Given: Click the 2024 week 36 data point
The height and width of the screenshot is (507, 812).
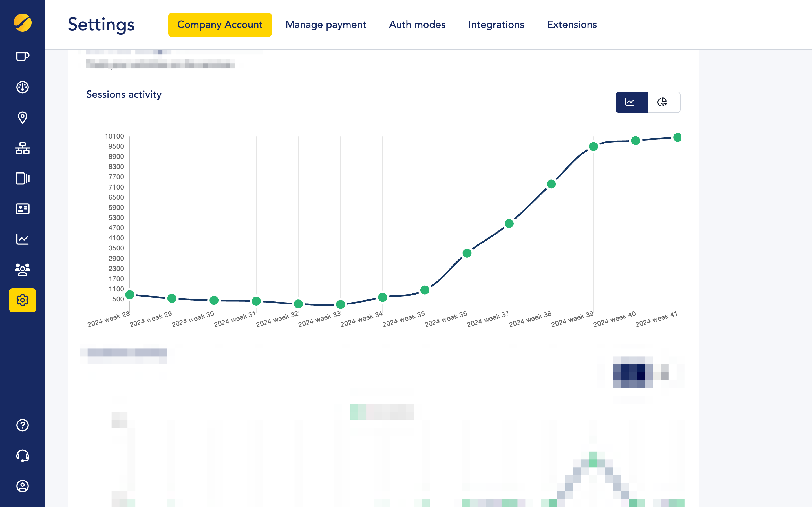Looking at the screenshot, I should [x=467, y=253].
